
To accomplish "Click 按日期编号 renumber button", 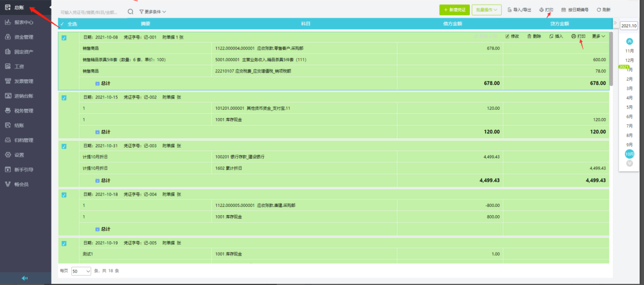I will coord(575,10).
